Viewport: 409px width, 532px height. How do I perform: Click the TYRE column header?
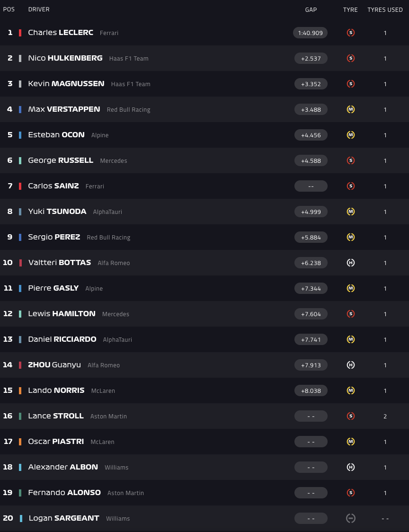point(350,9)
